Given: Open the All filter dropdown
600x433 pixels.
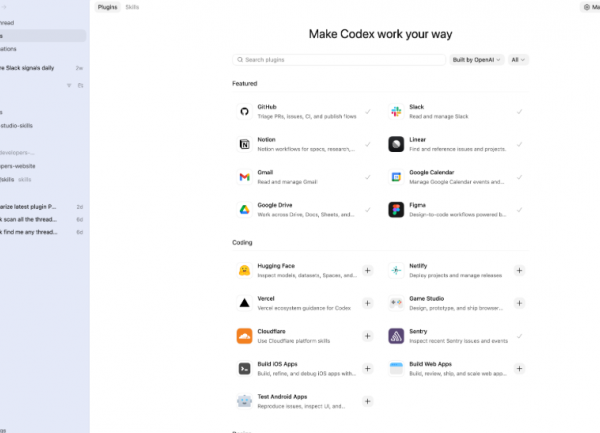Looking at the screenshot, I should point(518,60).
